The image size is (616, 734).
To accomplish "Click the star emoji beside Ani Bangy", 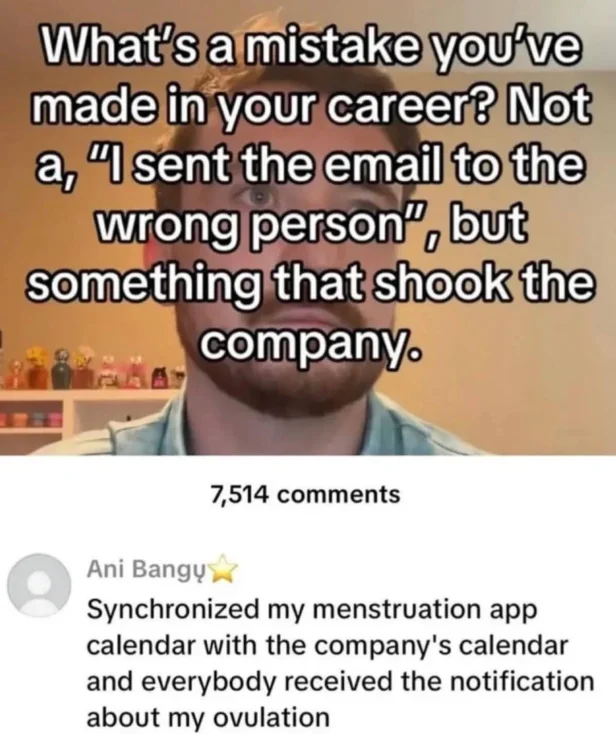I will click(x=224, y=568).
